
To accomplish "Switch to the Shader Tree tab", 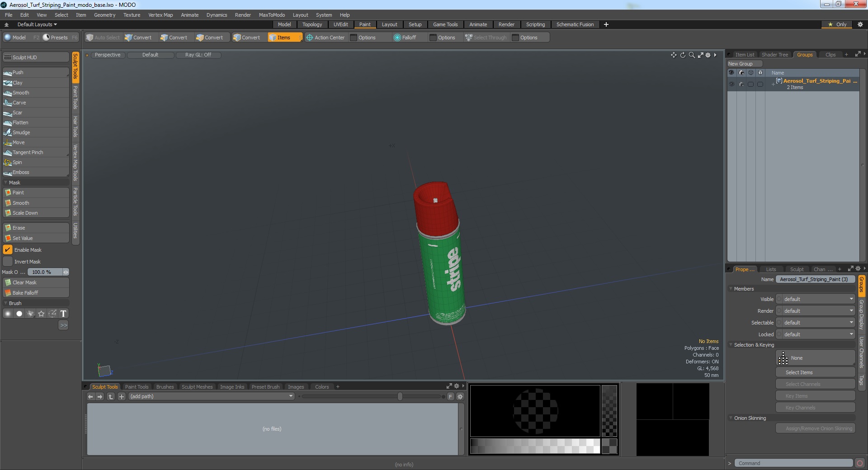I will click(774, 55).
